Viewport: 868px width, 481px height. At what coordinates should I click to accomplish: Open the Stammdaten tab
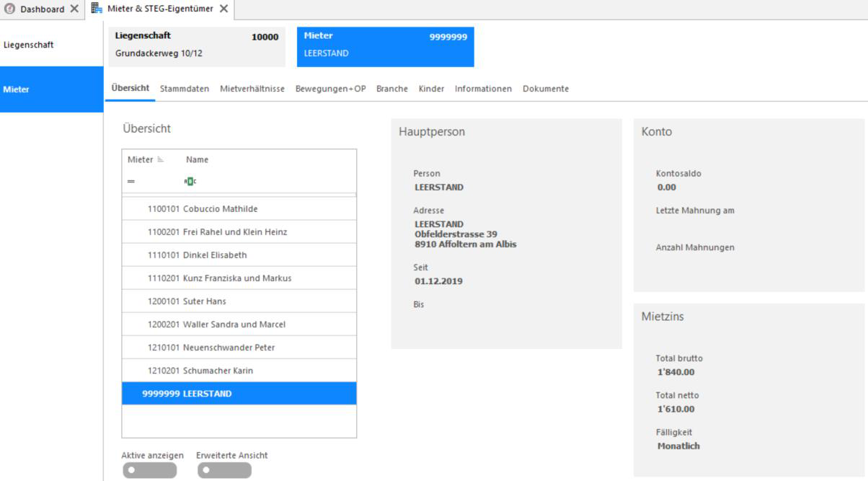tap(185, 89)
